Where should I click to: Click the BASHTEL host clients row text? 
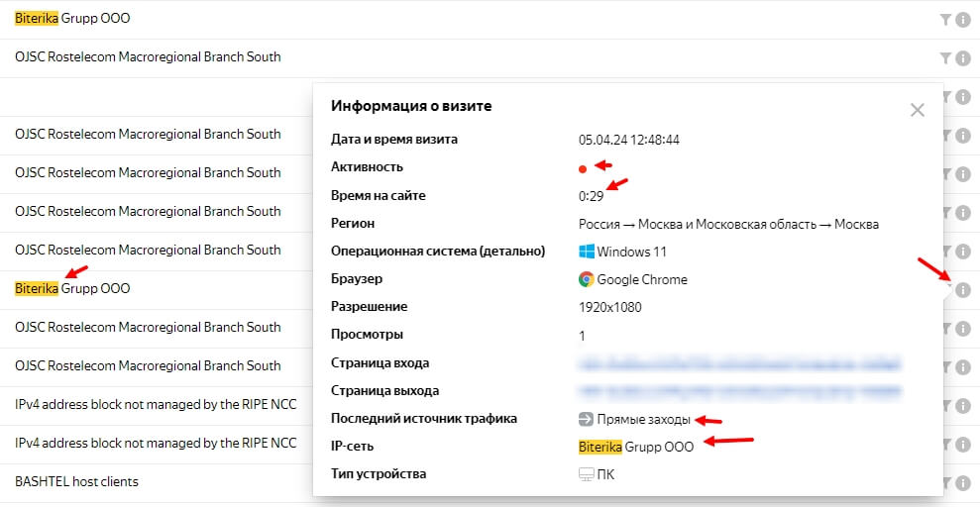point(77,482)
